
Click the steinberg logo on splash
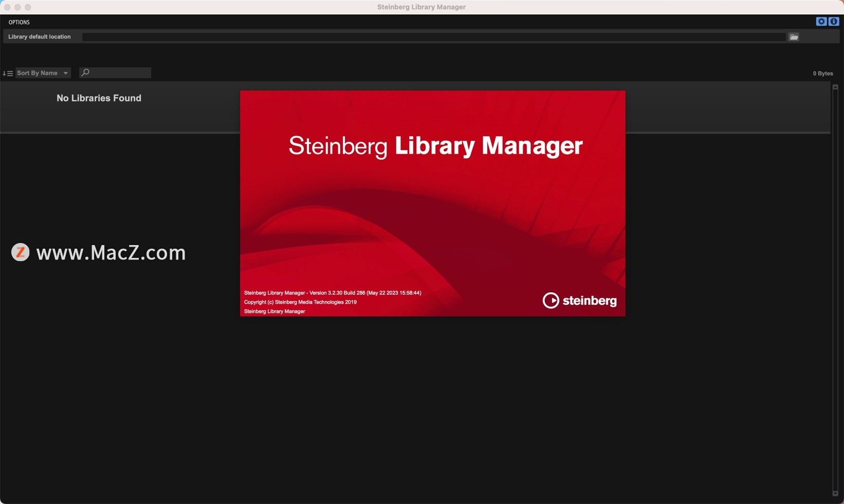pos(580,301)
